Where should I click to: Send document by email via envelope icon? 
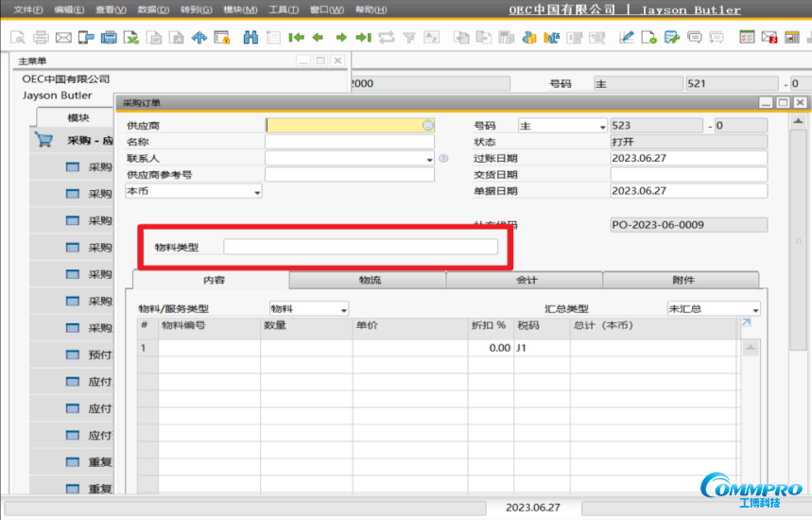(63, 37)
